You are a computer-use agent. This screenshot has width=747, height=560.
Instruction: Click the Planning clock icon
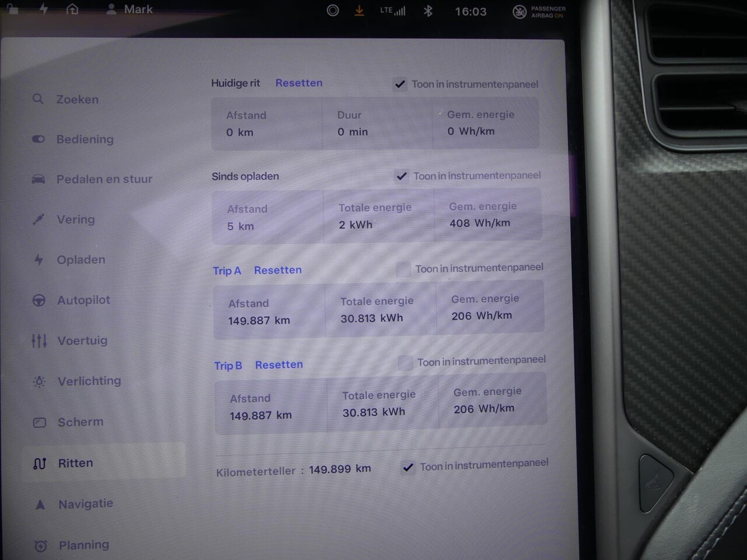pyautogui.click(x=40, y=545)
